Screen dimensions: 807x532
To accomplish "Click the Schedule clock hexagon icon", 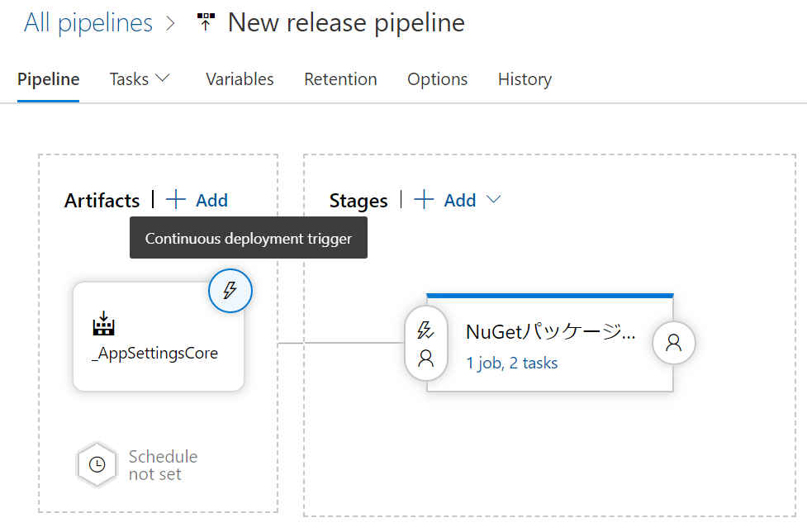I will (x=97, y=464).
